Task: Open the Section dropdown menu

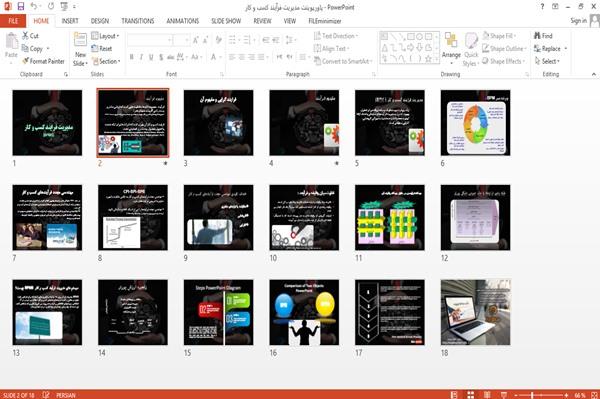Action: [x=106, y=61]
